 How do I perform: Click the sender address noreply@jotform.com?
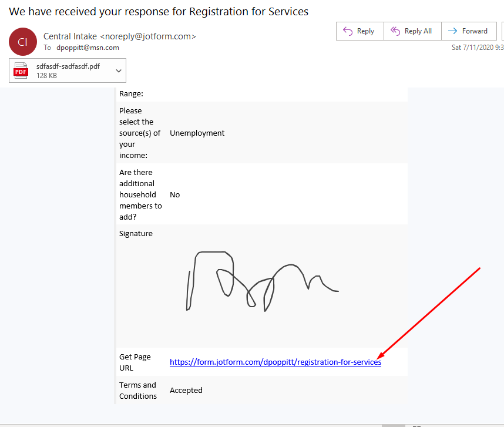tap(150, 36)
